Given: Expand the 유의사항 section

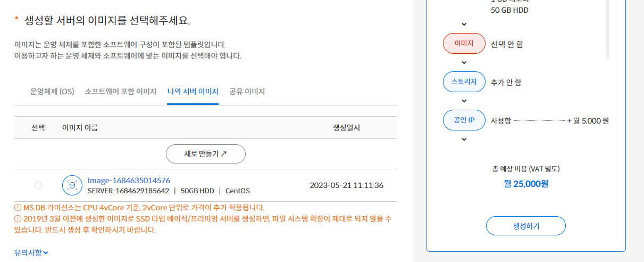Looking at the screenshot, I should tap(31, 252).
